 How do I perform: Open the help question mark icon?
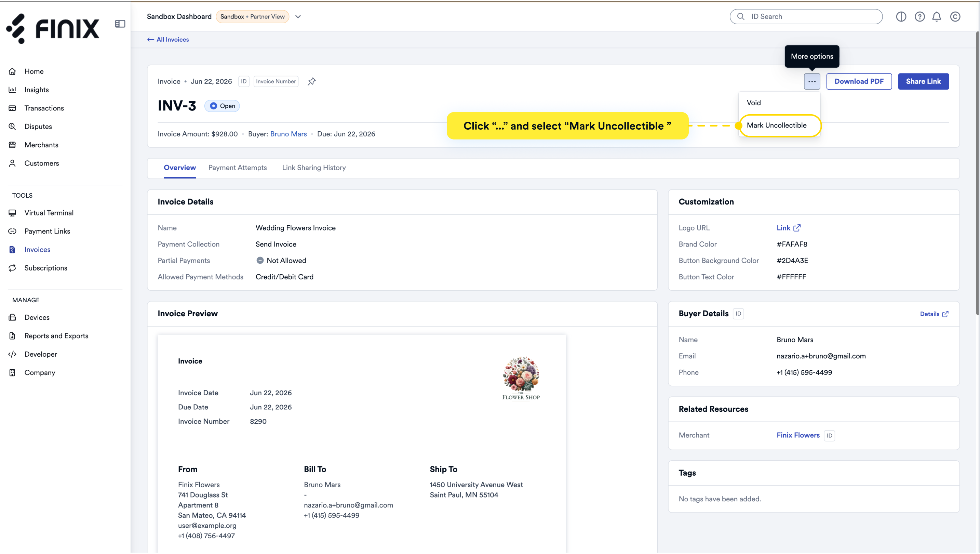919,17
